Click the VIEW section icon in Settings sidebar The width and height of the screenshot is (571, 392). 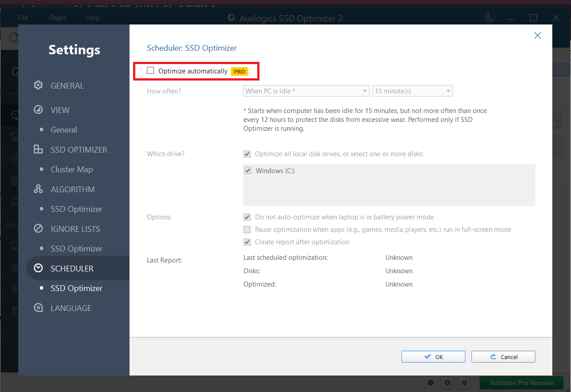38,109
